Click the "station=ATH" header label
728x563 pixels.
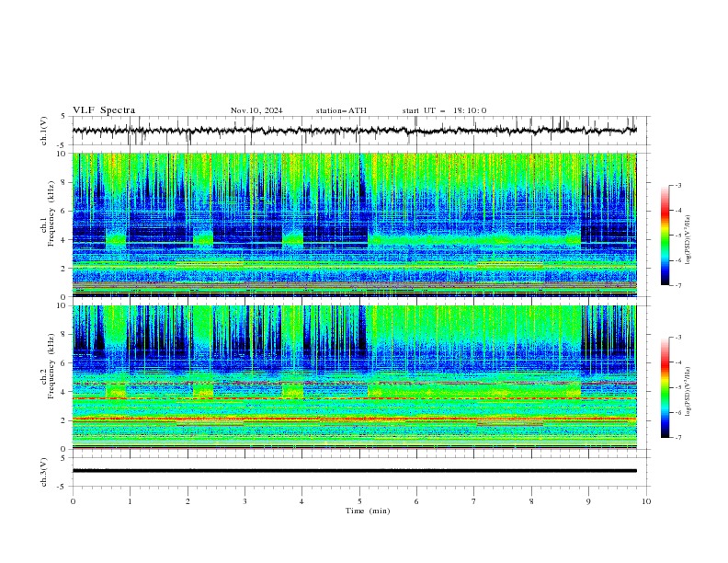click(341, 110)
